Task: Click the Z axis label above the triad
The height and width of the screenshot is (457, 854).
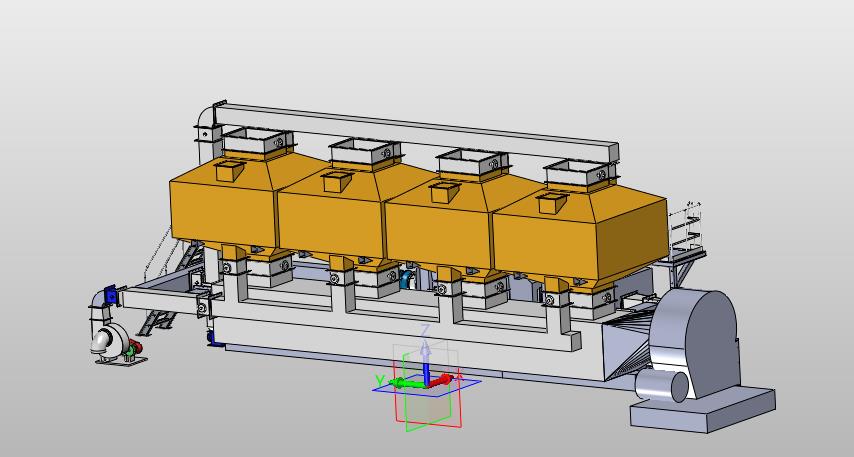Action: [x=426, y=331]
